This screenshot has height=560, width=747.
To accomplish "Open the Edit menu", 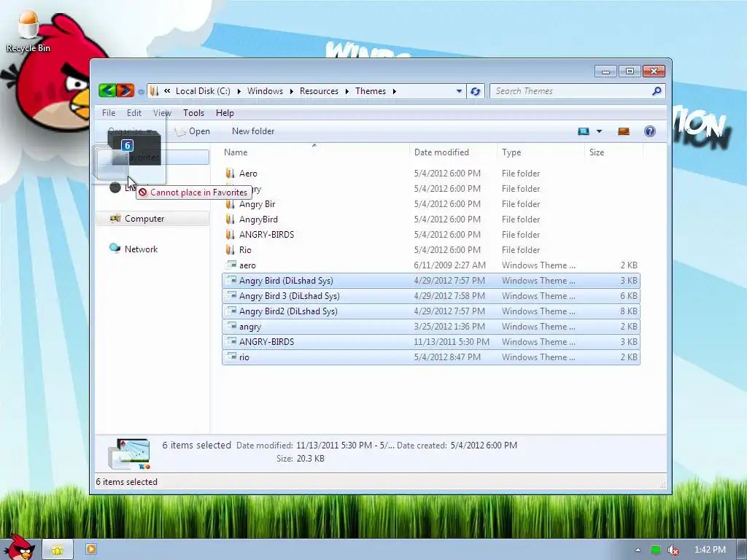I will [134, 113].
